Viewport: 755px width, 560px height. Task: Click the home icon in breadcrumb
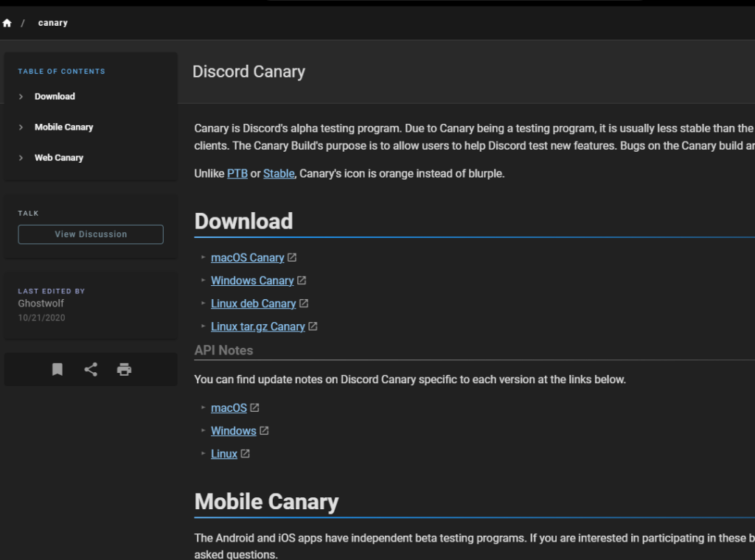pyautogui.click(x=7, y=23)
